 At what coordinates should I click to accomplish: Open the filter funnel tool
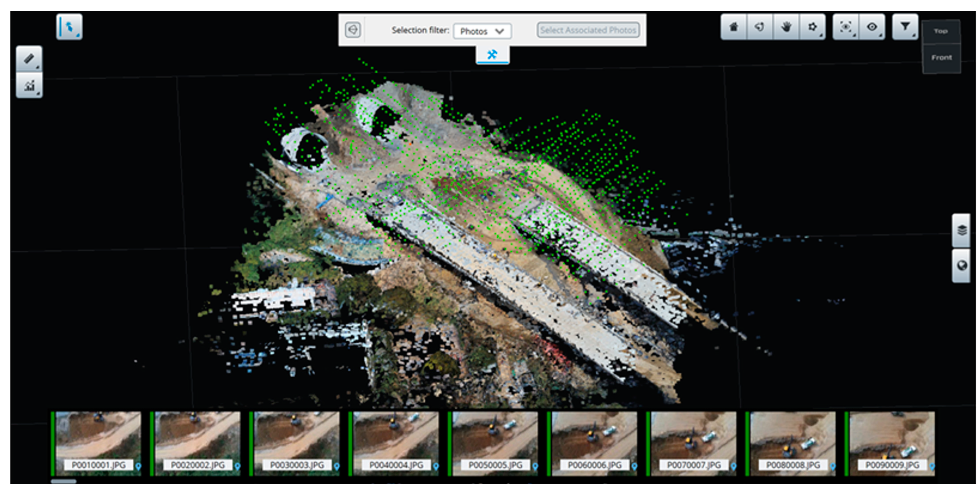[905, 27]
